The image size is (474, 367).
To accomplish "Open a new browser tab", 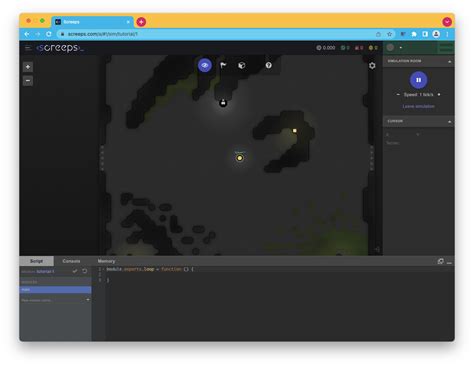I will pos(141,22).
